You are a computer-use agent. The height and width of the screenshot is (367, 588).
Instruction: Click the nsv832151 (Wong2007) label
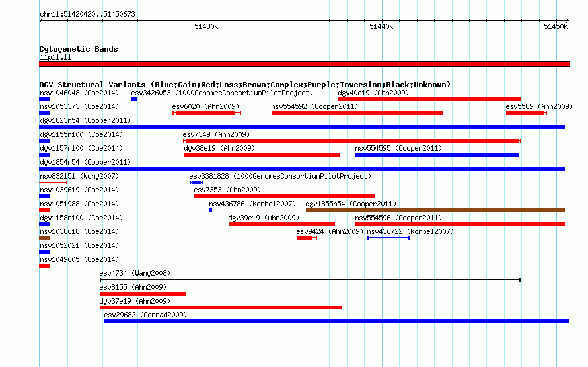point(79,176)
